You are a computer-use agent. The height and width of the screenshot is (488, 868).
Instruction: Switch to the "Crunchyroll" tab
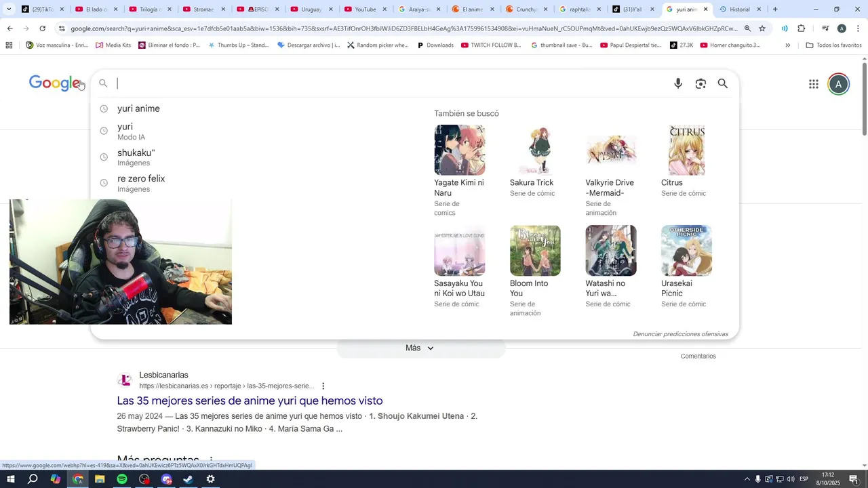[x=526, y=9]
